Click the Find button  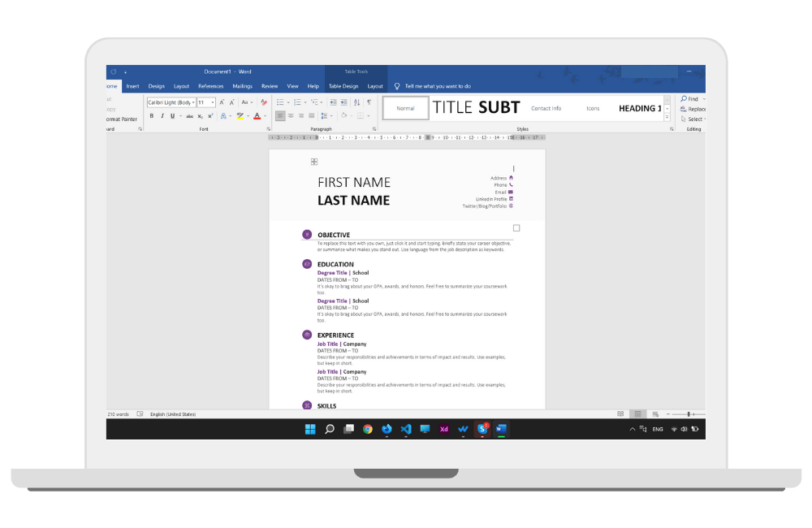coord(689,98)
